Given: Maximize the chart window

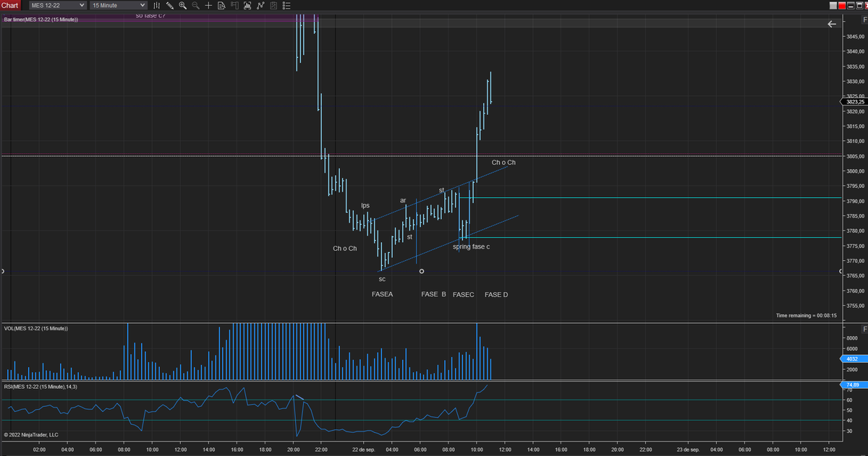Looking at the screenshot, I should click(859, 6).
